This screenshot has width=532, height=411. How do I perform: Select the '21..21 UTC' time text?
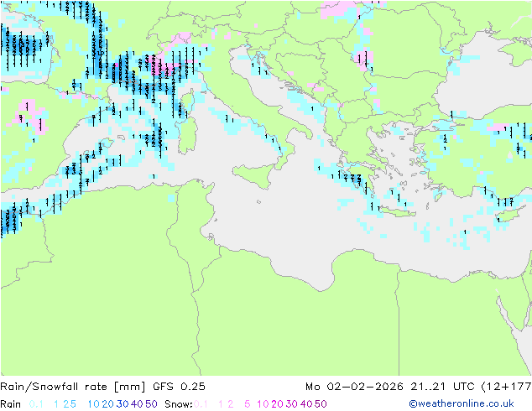tap(442, 387)
